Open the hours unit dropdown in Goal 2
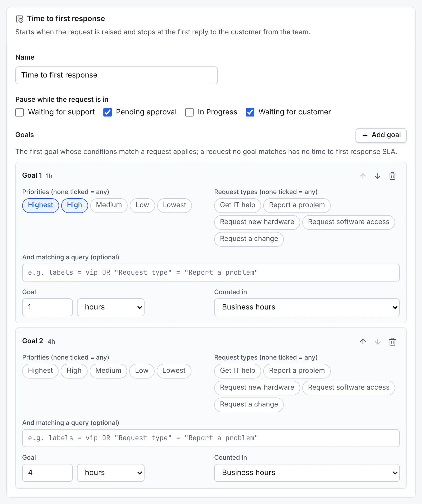 pos(111,473)
